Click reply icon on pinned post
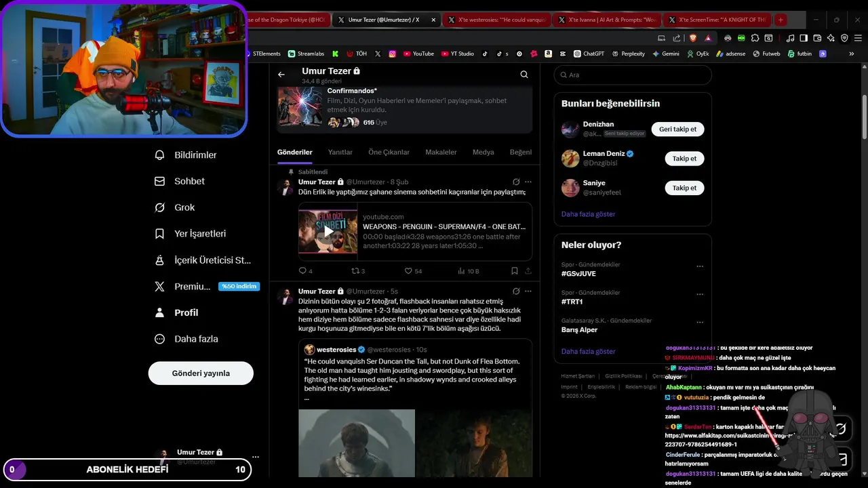Viewport: 868px width, 488px height. click(x=302, y=271)
